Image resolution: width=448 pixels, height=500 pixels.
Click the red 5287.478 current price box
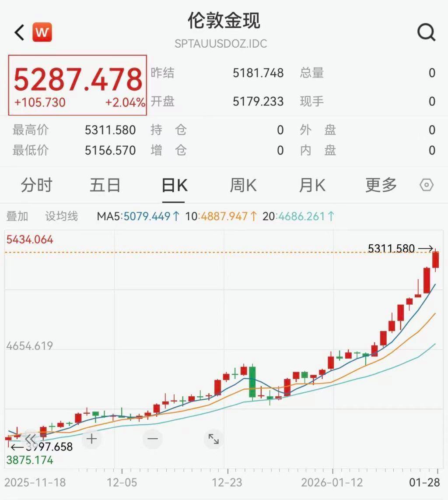tap(77, 85)
